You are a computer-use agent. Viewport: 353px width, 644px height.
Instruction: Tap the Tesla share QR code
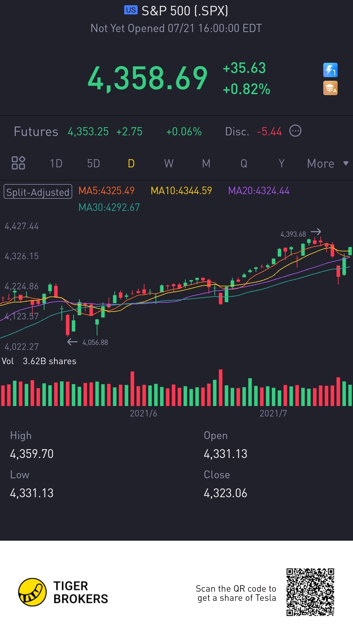[310, 592]
